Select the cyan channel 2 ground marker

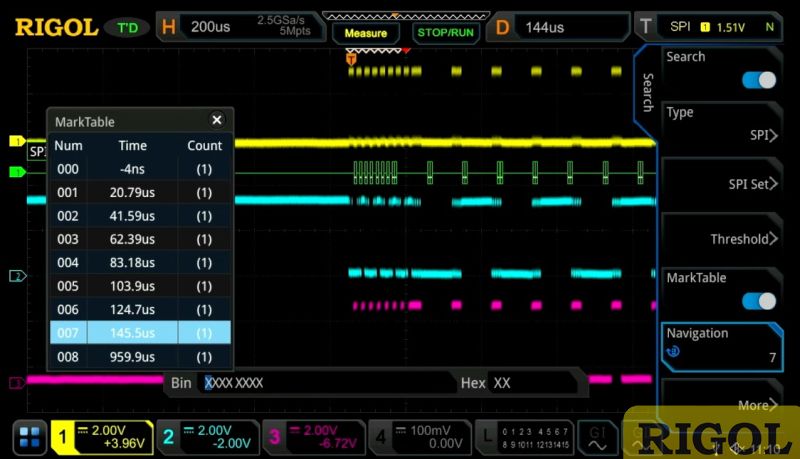pos(17,276)
